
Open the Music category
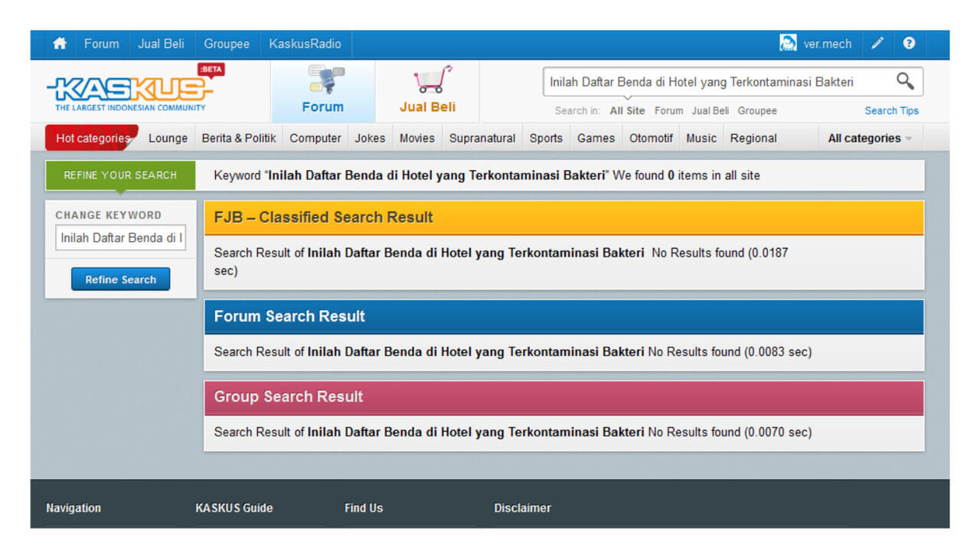point(701,139)
